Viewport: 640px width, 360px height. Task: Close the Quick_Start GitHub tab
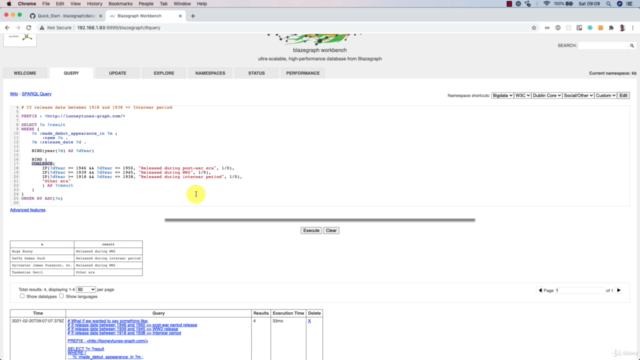point(100,16)
